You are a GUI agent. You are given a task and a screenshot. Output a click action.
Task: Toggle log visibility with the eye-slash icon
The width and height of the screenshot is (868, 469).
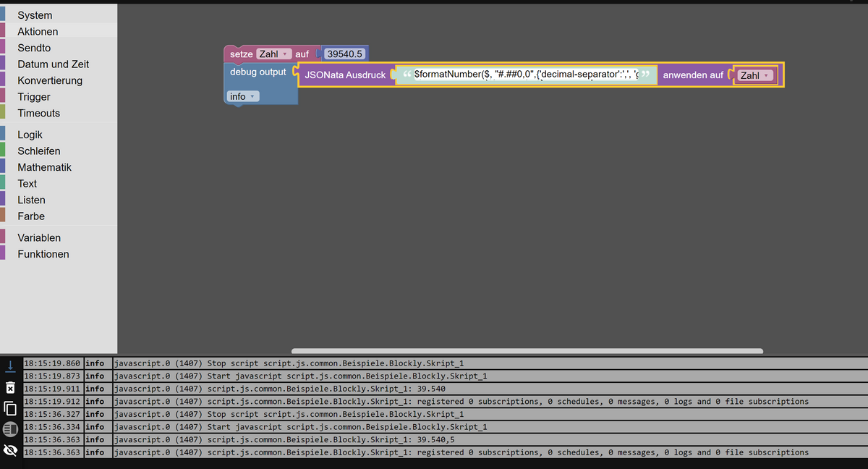coord(9,451)
